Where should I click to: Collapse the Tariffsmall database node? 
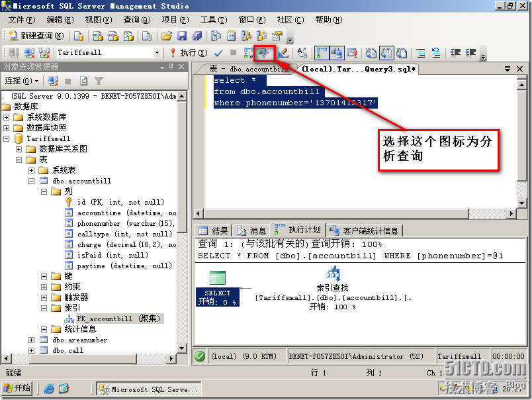[7, 138]
